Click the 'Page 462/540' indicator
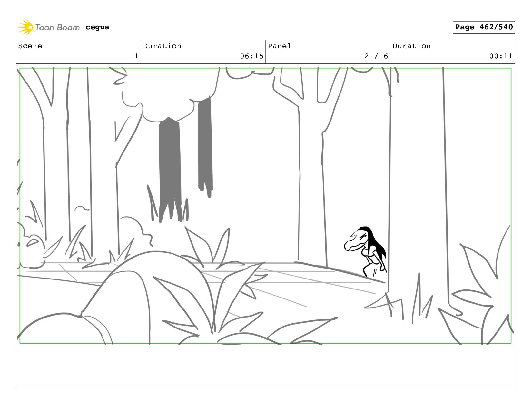 click(484, 27)
